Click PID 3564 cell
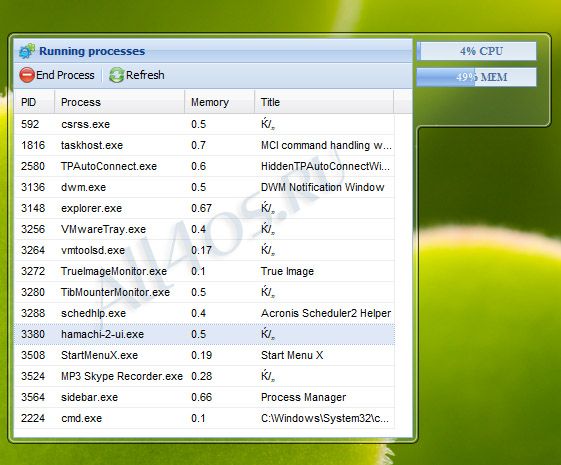561x465 pixels. pos(33,397)
